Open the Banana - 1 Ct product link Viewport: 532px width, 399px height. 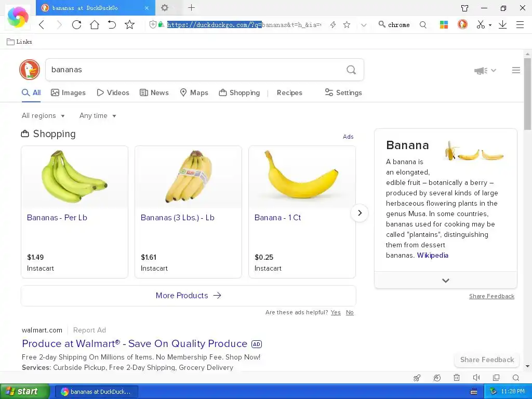tap(277, 218)
